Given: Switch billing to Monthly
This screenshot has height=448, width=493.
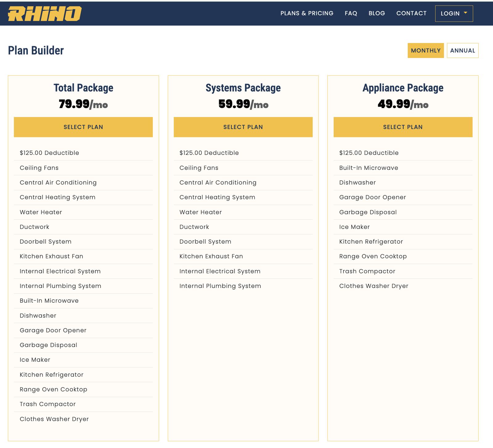Looking at the screenshot, I should (x=426, y=50).
